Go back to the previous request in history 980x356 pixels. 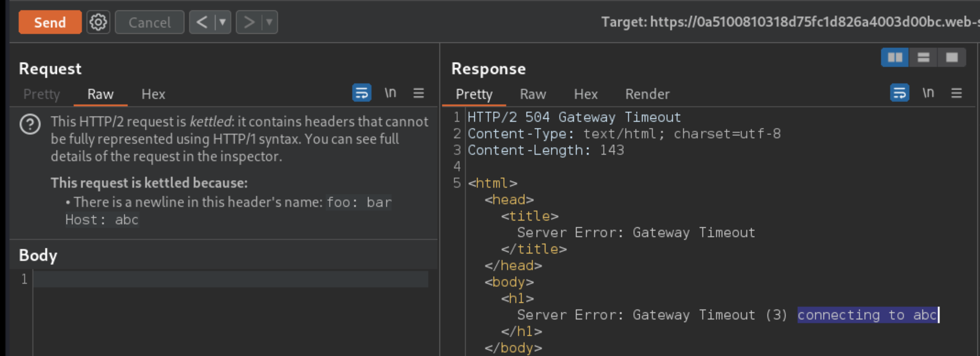pyautogui.click(x=202, y=22)
